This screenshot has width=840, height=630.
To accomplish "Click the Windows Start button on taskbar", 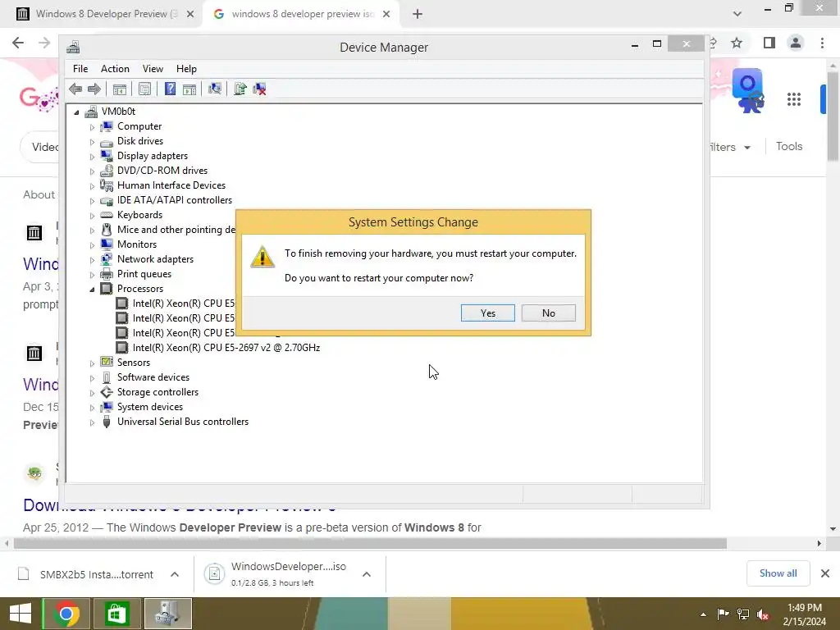I will 21,614.
